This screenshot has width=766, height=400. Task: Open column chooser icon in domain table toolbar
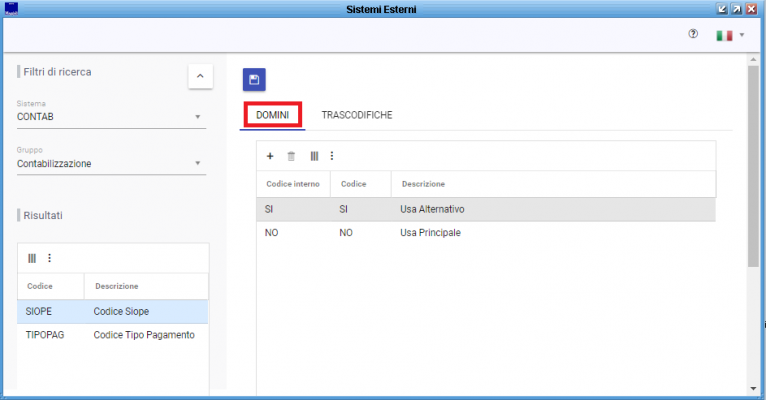point(314,156)
